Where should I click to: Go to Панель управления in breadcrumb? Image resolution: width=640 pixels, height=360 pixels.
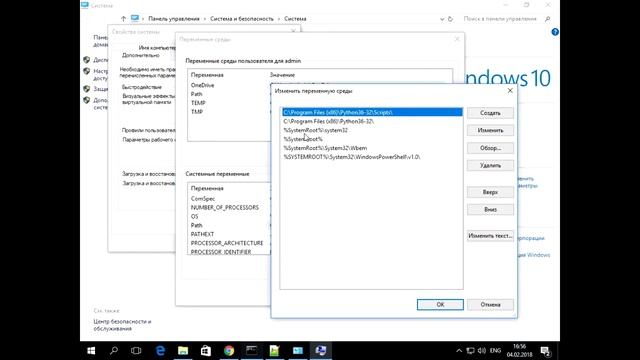point(174,19)
